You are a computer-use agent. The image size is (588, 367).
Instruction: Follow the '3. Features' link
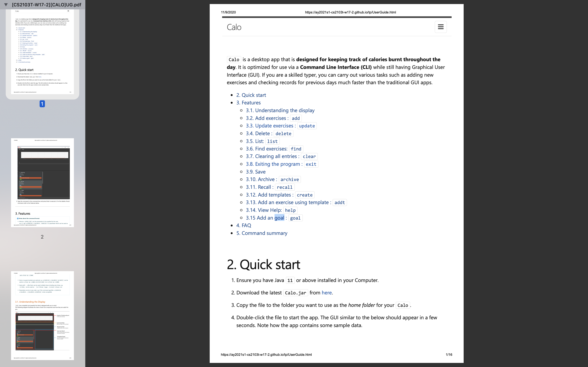[x=248, y=103]
